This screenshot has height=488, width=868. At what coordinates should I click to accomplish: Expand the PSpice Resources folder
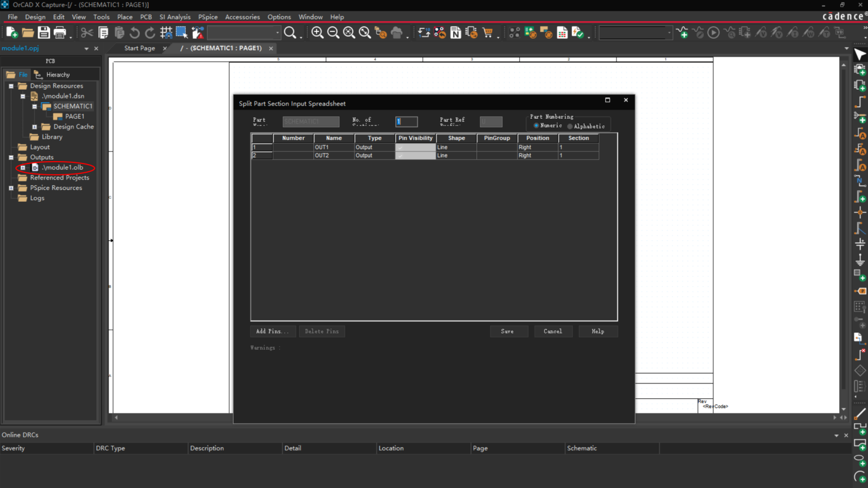11,188
